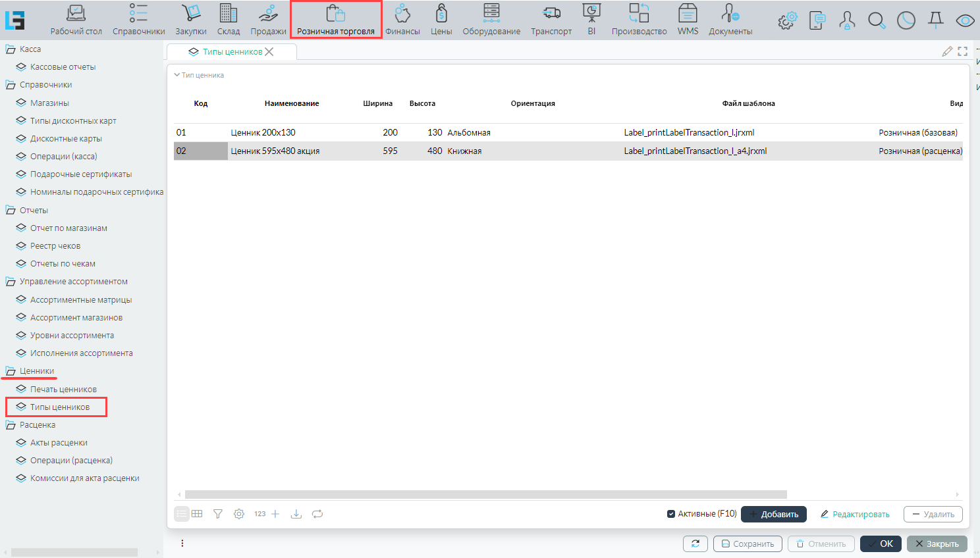Image resolution: width=980 pixels, height=558 pixels.
Task: Switch to table grid view icon
Action: 197,514
